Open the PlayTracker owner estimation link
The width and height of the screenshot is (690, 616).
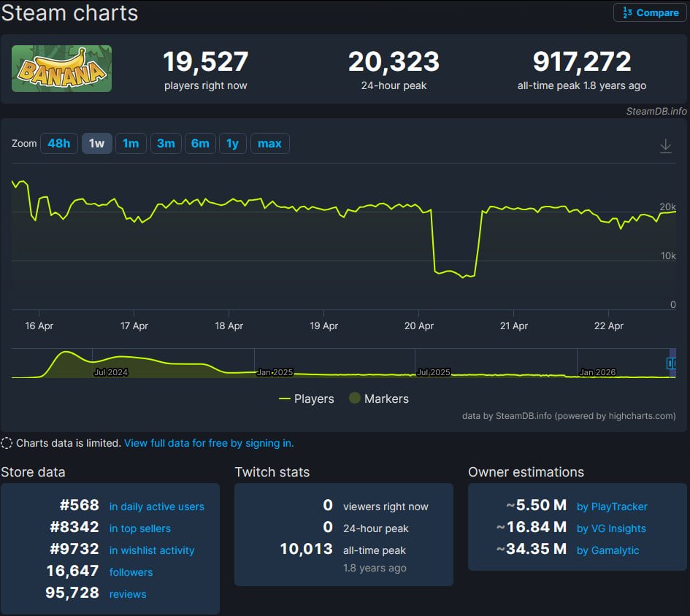point(612,507)
